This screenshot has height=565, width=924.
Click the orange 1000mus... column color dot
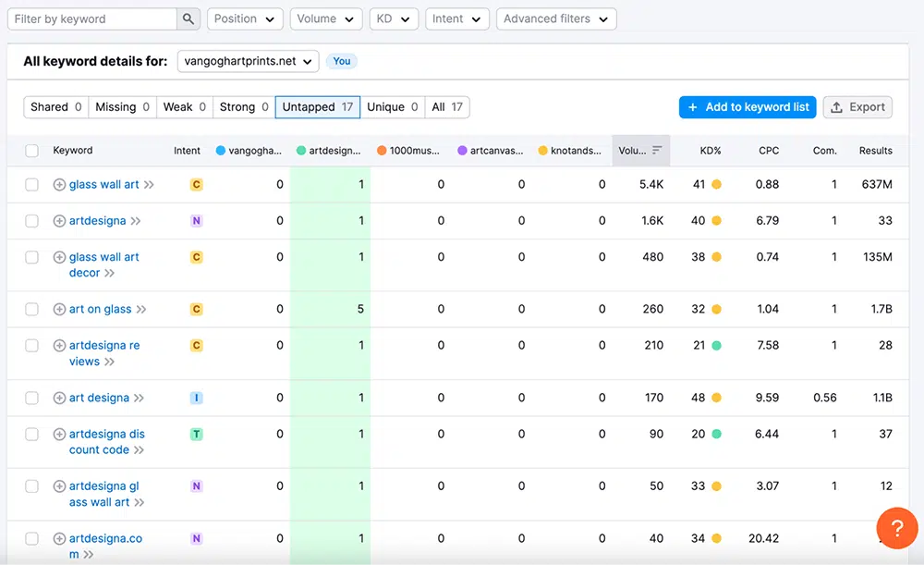coord(382,151)
